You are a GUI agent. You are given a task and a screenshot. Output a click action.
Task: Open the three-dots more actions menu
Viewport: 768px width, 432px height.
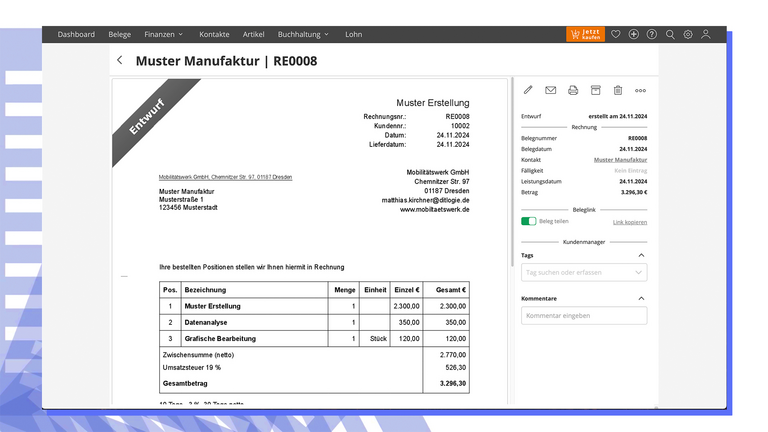pos(640,90)
